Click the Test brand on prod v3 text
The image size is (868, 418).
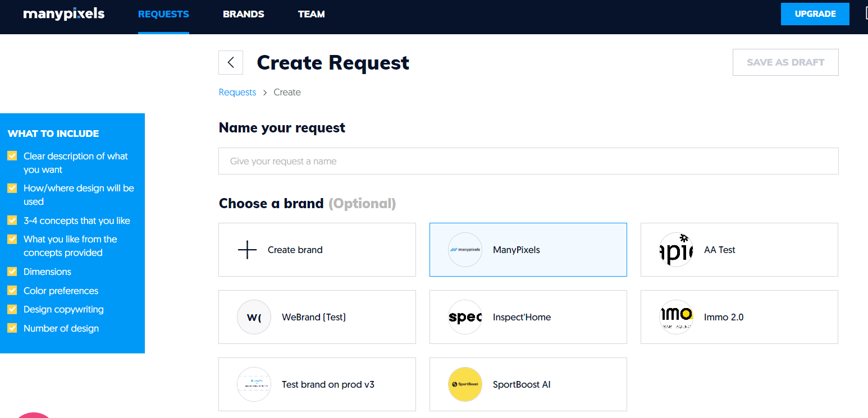[328, 385]
